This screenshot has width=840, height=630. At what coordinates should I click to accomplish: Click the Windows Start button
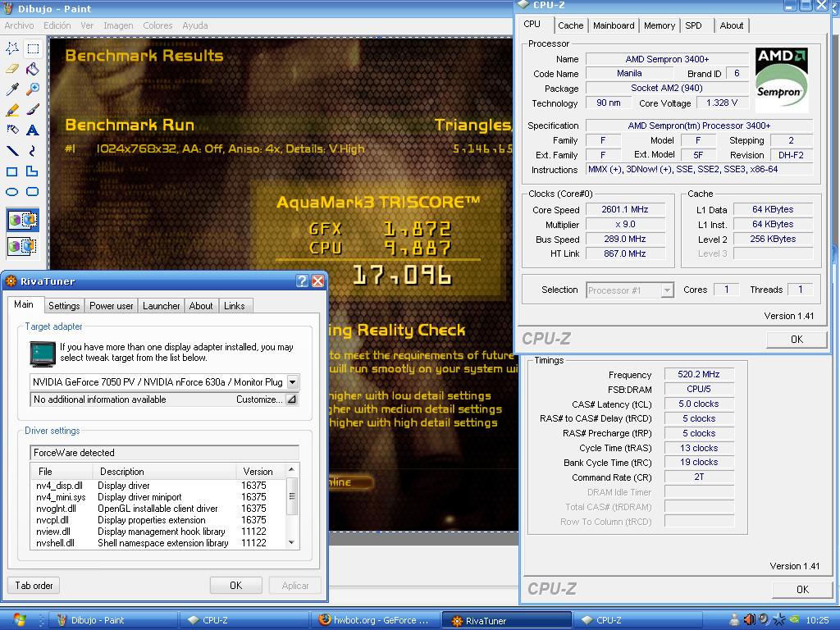pyautogui.click(x=19, y=620)
